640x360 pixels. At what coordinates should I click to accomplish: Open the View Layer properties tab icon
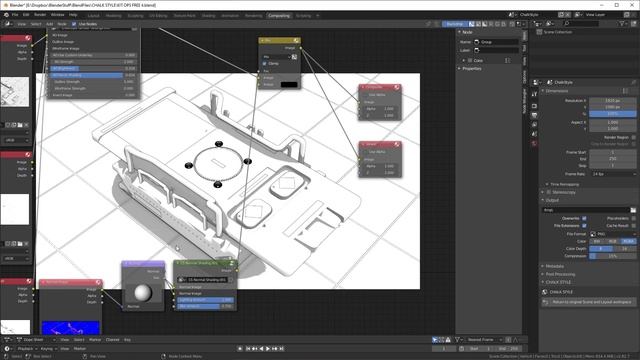pyautogui.click(x=534, y=124)
